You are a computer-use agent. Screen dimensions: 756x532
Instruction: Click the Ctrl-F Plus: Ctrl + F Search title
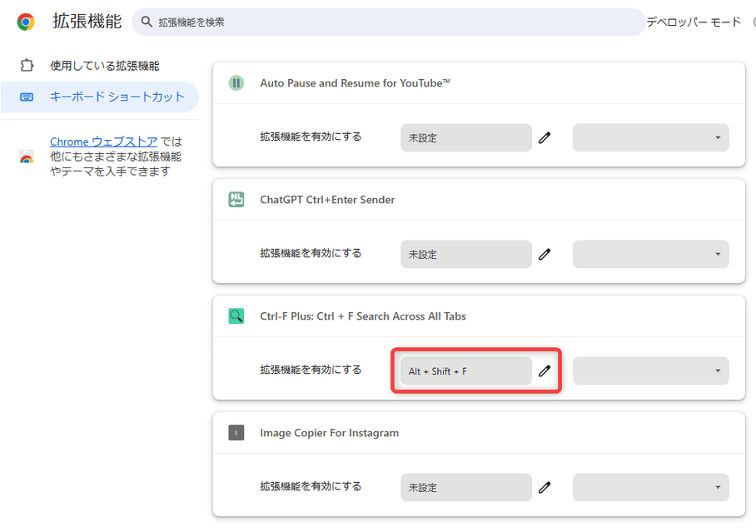click(x=363, y=316)
